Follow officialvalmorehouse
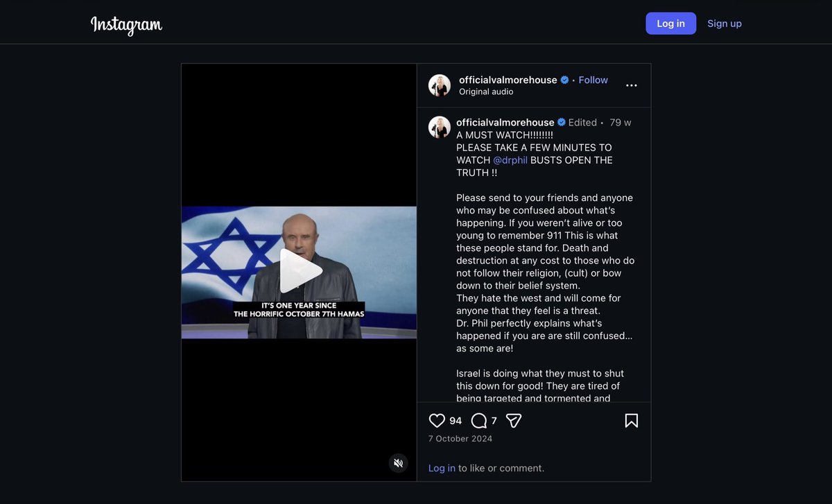Screen dimensions: 832x504 point(593,80)
